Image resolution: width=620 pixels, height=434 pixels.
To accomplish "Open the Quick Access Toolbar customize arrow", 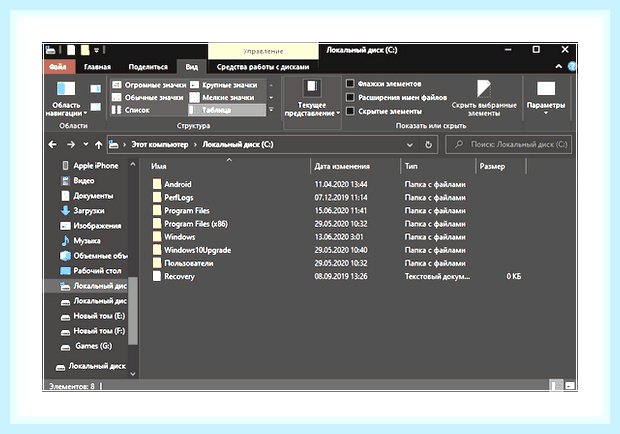I will tap(96, 50).
